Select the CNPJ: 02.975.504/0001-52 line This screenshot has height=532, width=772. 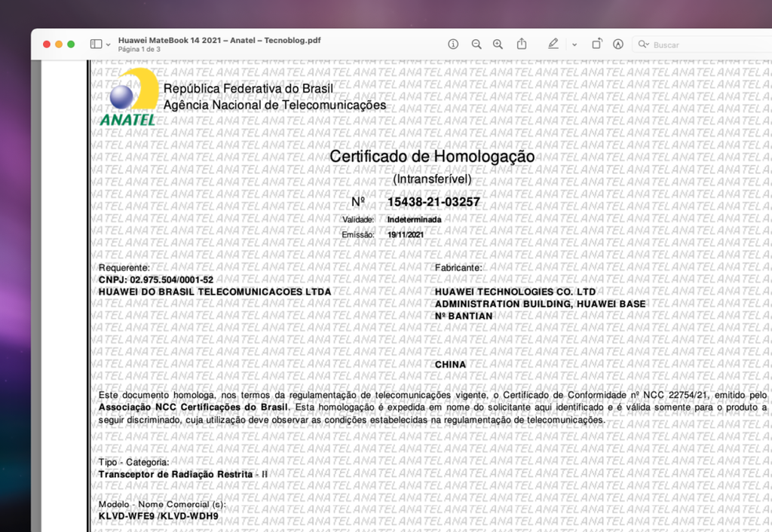(156, 280)
